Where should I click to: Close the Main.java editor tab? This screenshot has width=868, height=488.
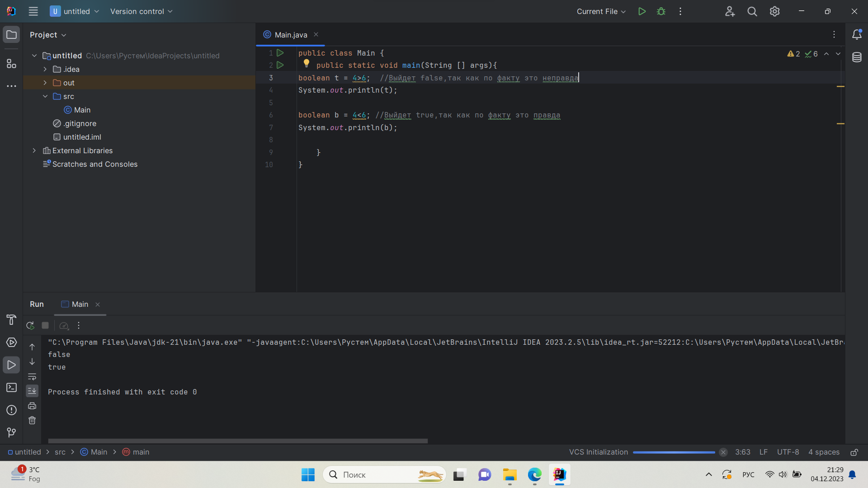point(316,34)
